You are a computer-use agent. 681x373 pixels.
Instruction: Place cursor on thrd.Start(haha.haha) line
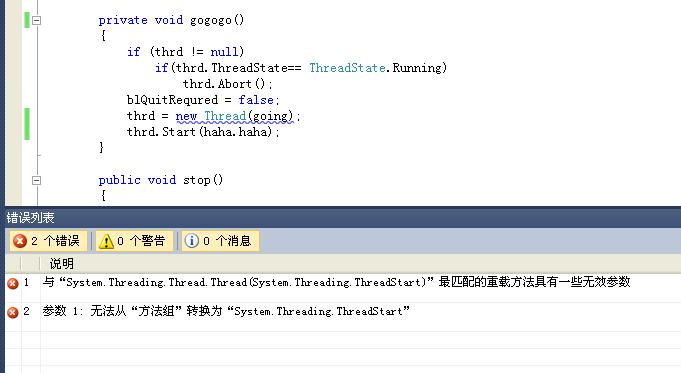point(203,132)
